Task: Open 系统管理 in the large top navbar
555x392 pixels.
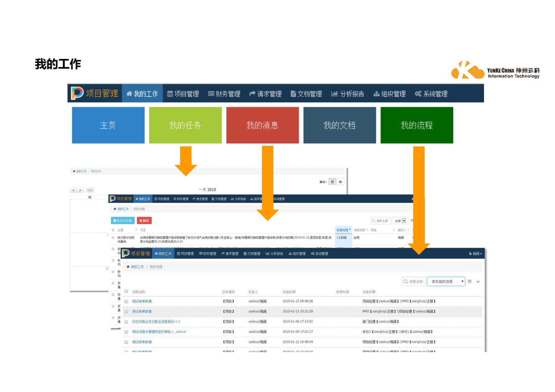Action: 431,94
